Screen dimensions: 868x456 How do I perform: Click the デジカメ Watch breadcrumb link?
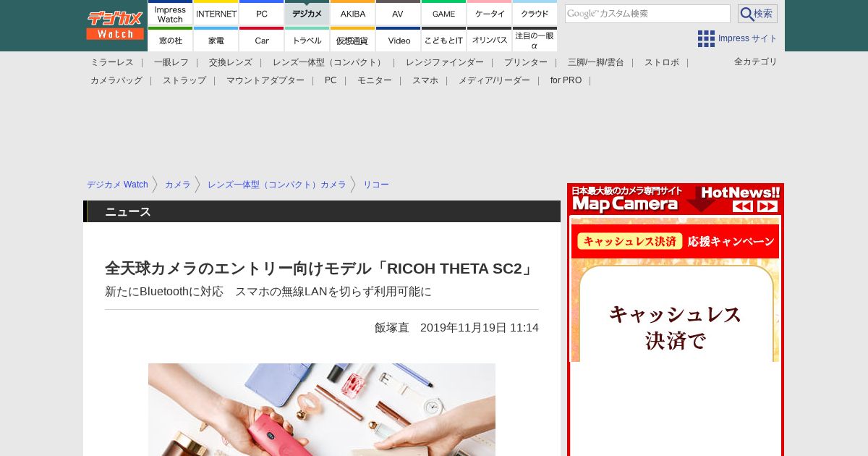pyautogui.click(x=117, y=185)
